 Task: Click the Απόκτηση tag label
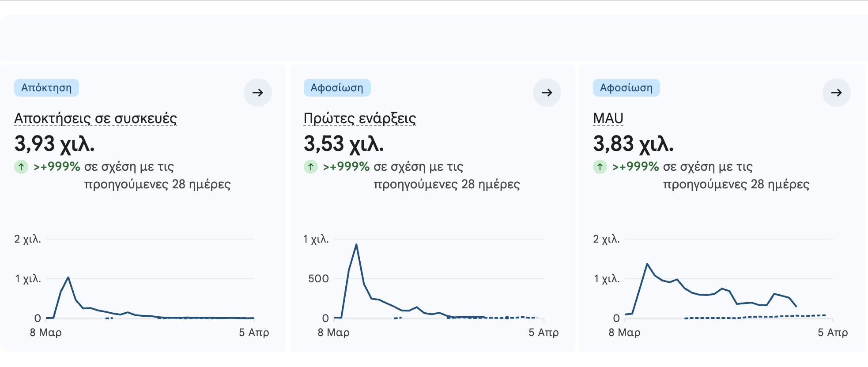(46, 88)
